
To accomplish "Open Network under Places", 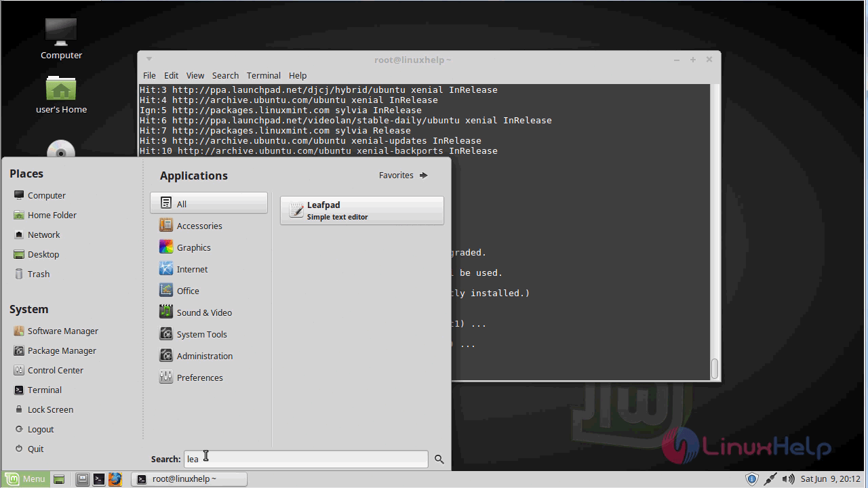I will 37,235.
